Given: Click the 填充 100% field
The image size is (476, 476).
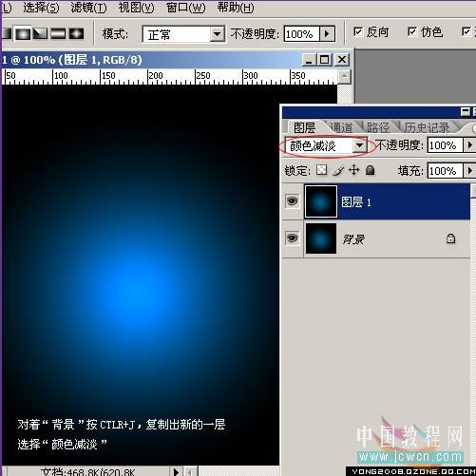Looking at the screenshot, I should click(445, 171).
